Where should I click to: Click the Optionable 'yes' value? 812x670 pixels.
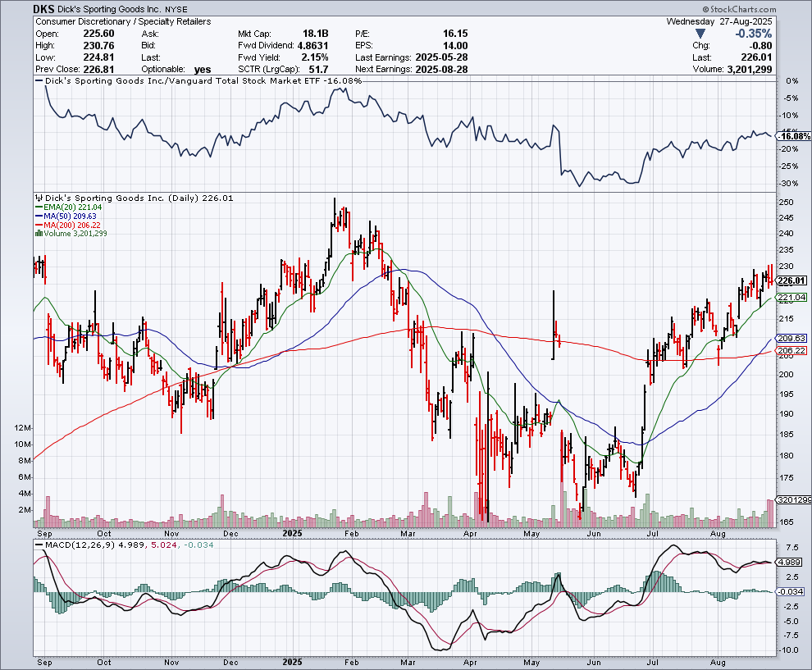point(203,70)
